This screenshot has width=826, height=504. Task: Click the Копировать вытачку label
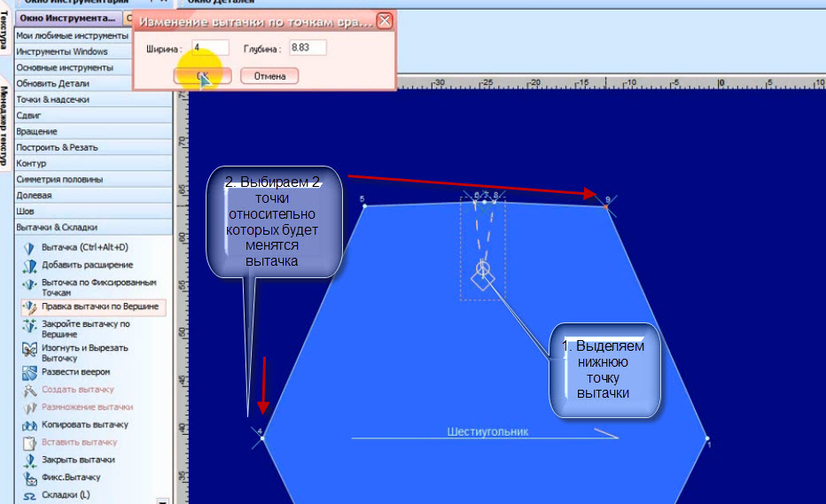pyautogui.click(x=85, y=424)
